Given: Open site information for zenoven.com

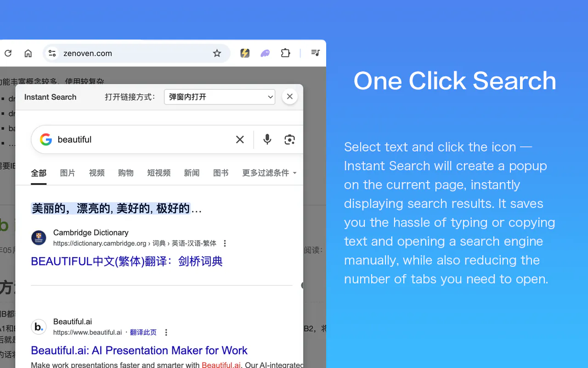Looking at the screenshot, I should coord(52,53).
